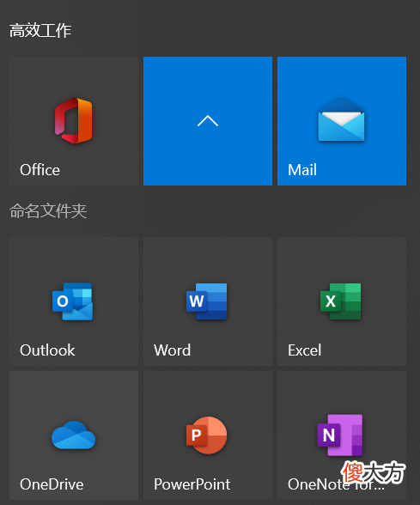
Task: Collapse the folder with the chevron tile
Action: [x=208, y=121]
